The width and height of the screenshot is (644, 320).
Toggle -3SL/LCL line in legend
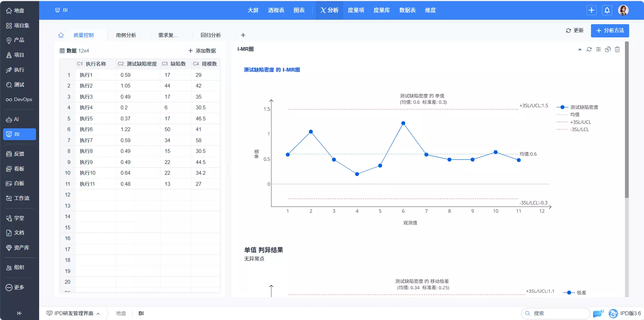tap(573, 129)
